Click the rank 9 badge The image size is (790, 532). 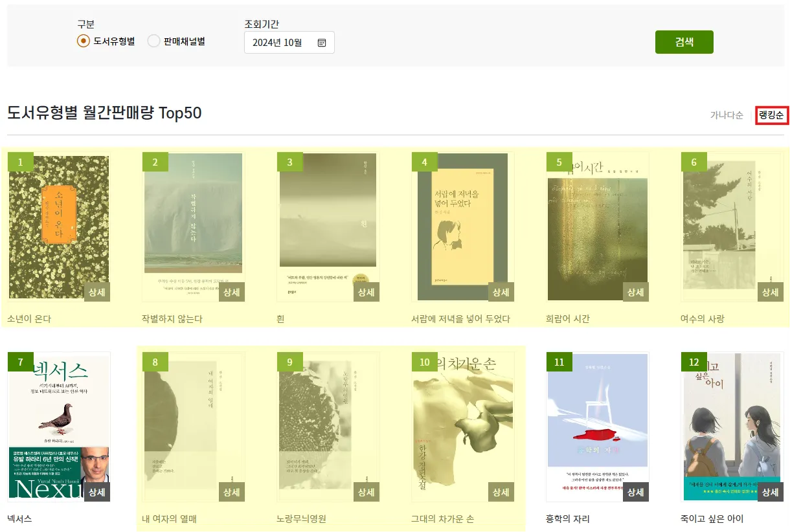290,362
